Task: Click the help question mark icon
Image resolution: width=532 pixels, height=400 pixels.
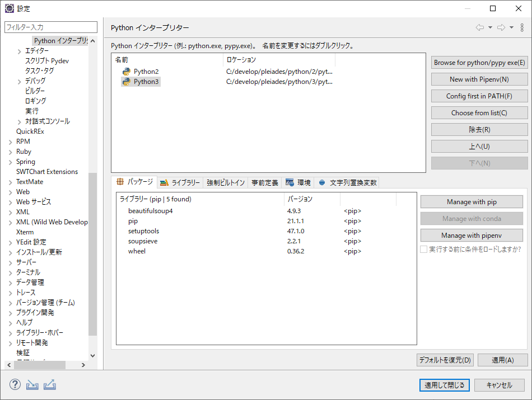Action: pos(15,385)
